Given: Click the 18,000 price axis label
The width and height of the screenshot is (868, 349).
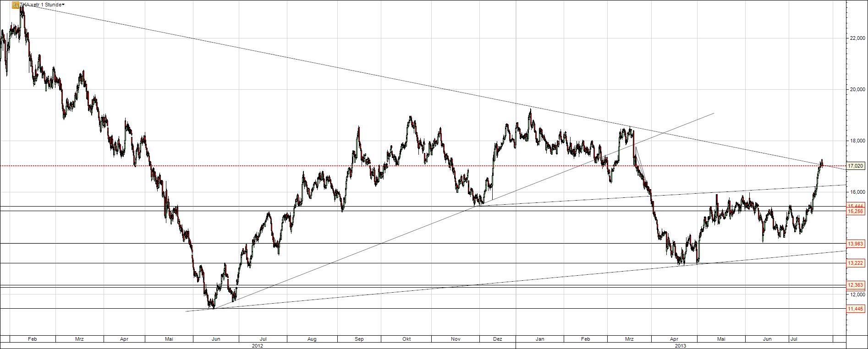Looking at the screenshot, I should (x=856, y=141).
